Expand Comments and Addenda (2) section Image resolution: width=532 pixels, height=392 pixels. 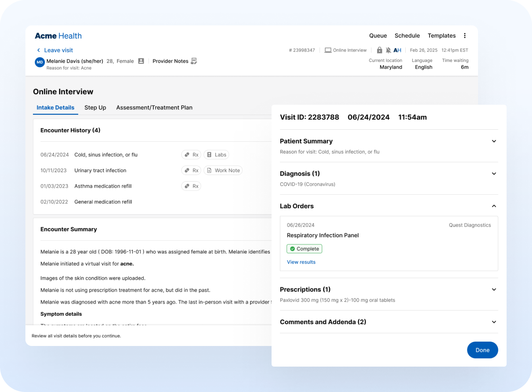(x=494, y=322)
